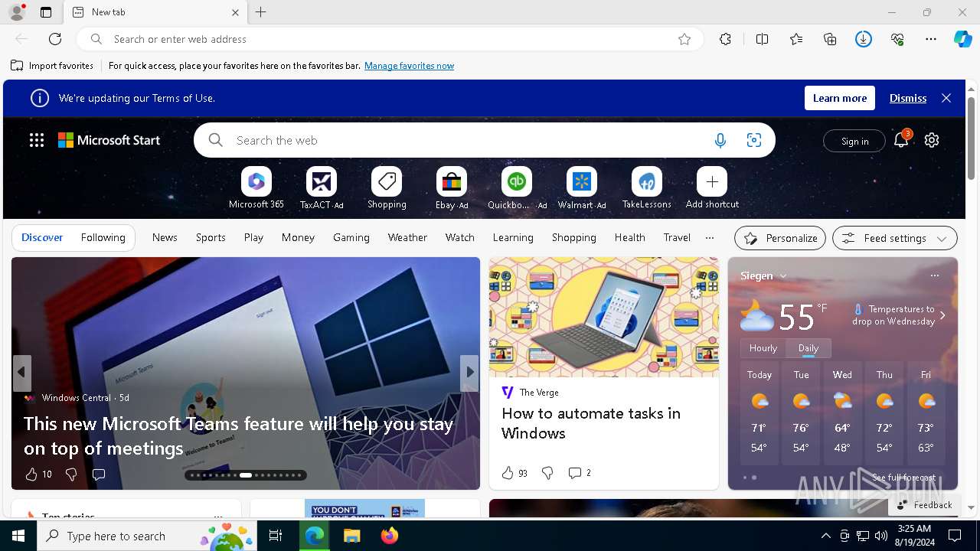Open the Downloads icon
This screenshot has height=551, width=980.
pos(864,39)
